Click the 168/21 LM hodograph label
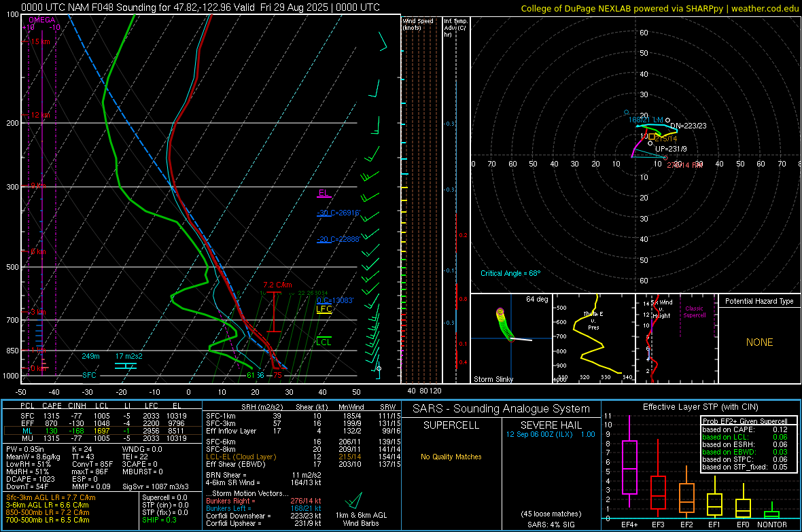This screenshot has height=532, width=802. click(646, 120)
